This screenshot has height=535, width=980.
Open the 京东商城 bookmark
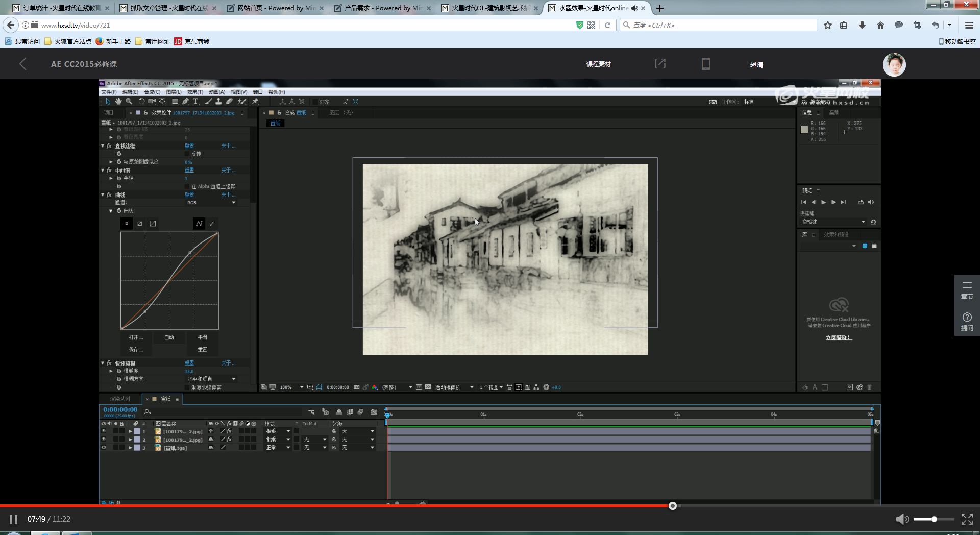192,41
